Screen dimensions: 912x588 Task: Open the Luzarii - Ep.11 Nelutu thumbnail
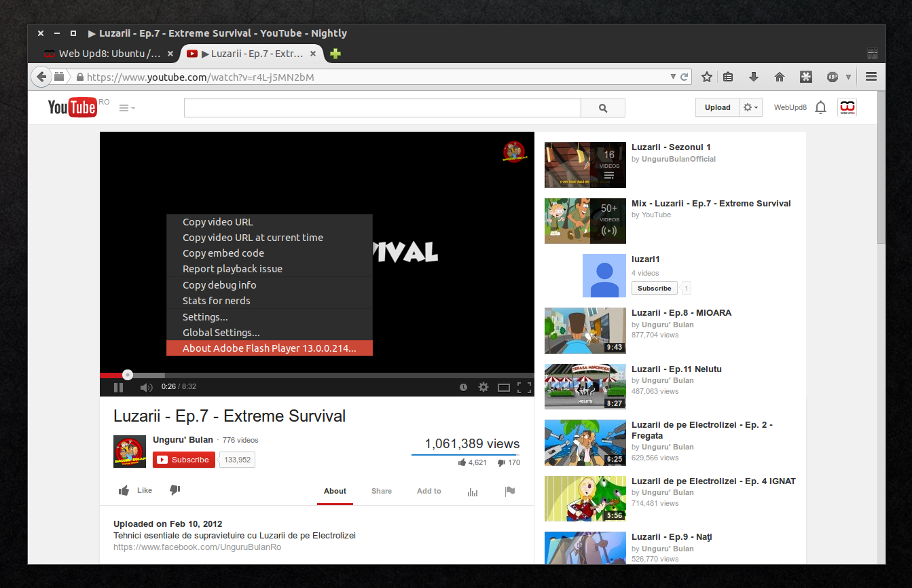point(585,387)
